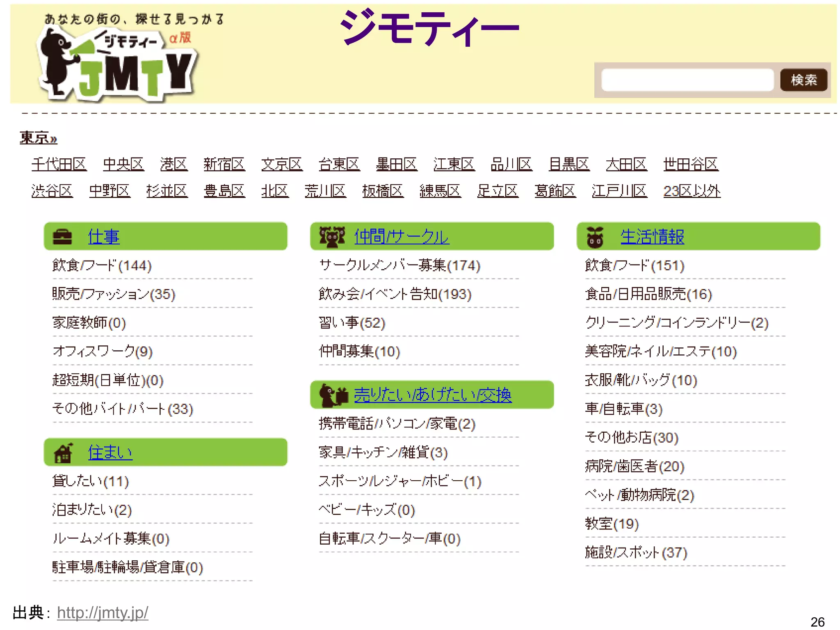Click 美容院/ネイル/エステ(10)

pos(661,352)
